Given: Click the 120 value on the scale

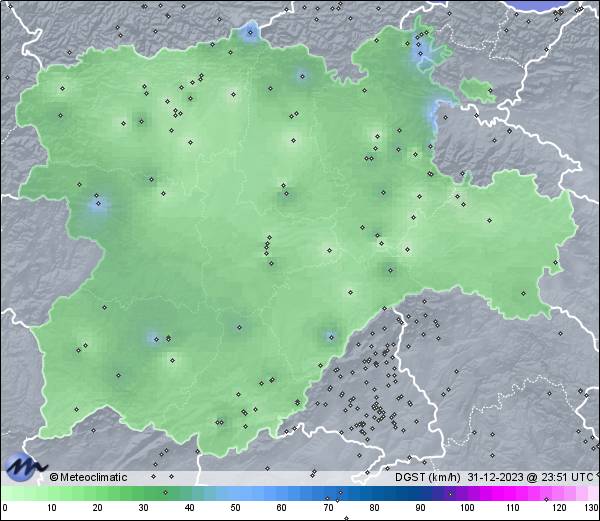Looking at the screenshot, I should point(559,508).
